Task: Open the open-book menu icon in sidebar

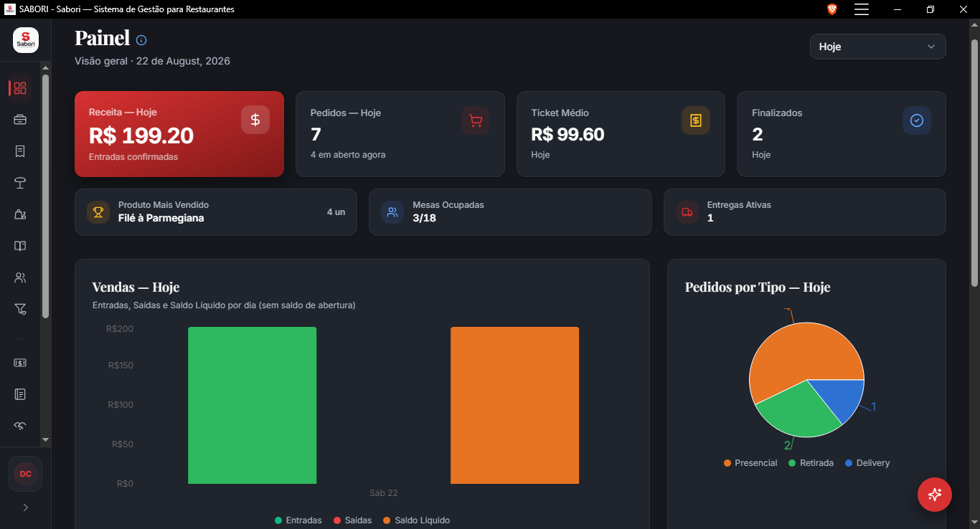Action: pos(20,246)
